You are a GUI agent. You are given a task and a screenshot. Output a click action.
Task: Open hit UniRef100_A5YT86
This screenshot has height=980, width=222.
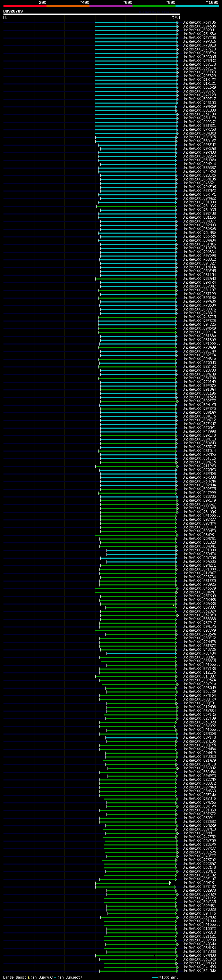(199, 23)
